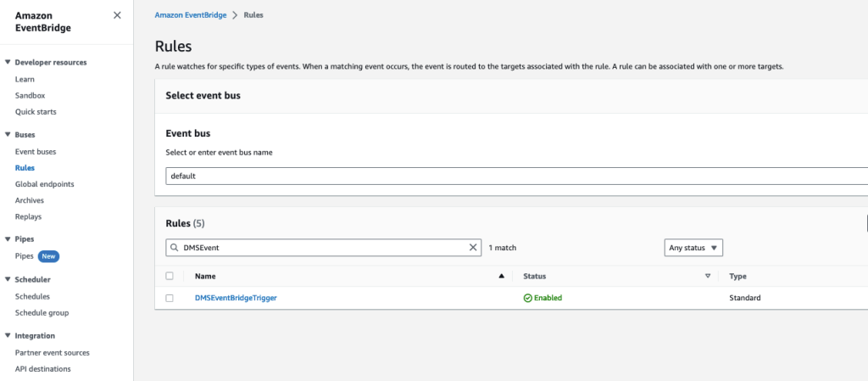Click the Amazon EventBridge sidebar title
The image size is (868, 381).
pos(43,21)
